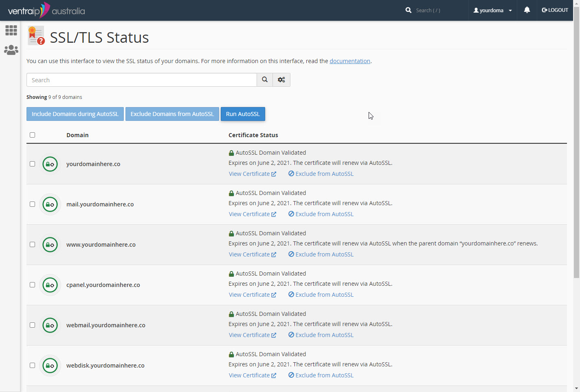
Task: Click the Run AutoSSL button
Action: 243,114
